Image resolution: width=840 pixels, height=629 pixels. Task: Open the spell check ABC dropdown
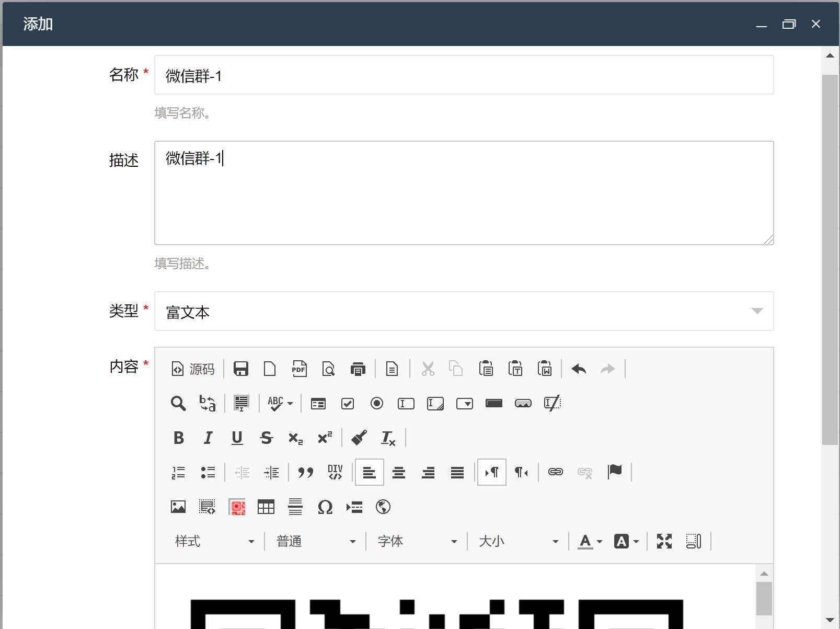tap(280, 403)
